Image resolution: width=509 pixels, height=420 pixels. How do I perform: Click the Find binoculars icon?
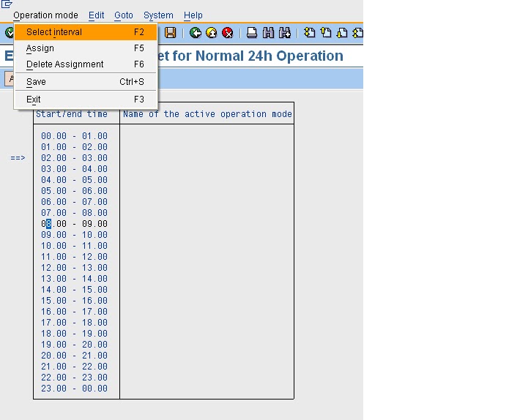pyautogui.click(x=268, y=33)
